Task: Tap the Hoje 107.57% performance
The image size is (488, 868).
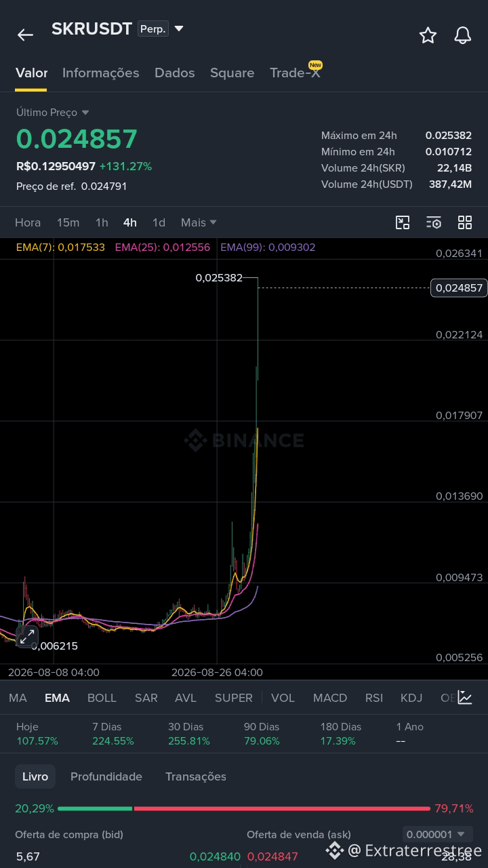Action: [x=37, y=734]
